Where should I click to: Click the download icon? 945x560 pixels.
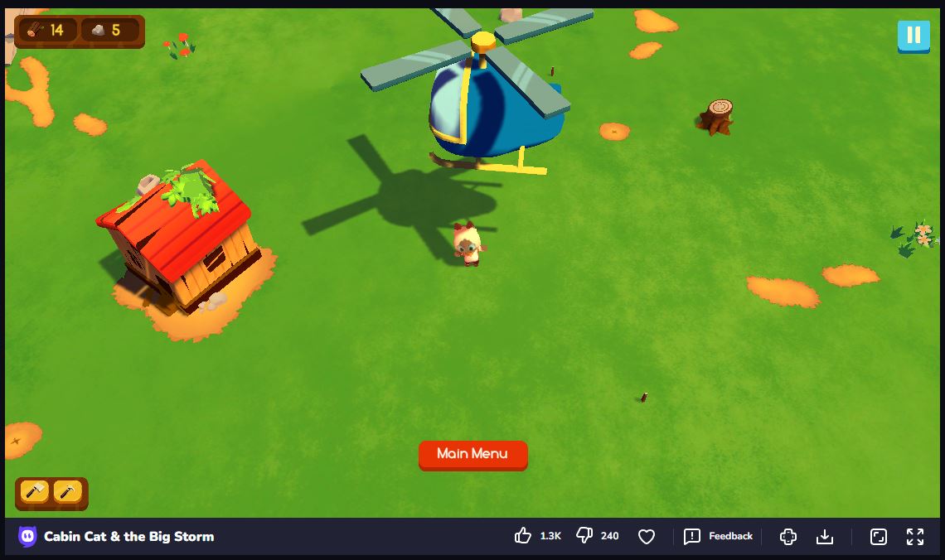825,536
